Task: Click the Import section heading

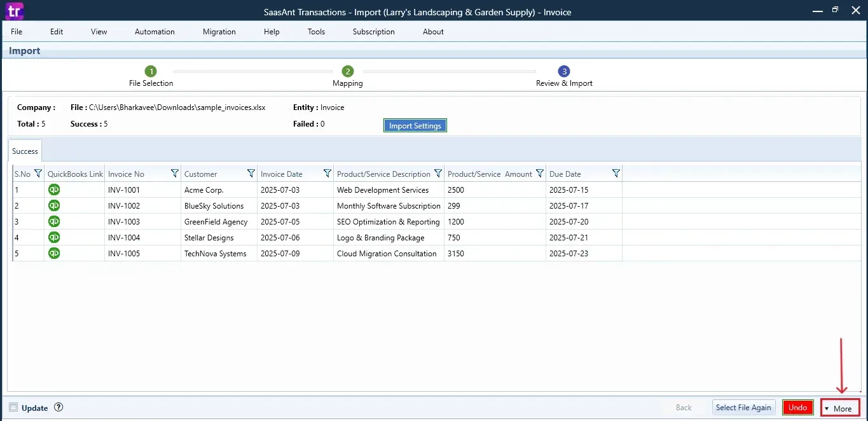Action: tap(25, 51)
